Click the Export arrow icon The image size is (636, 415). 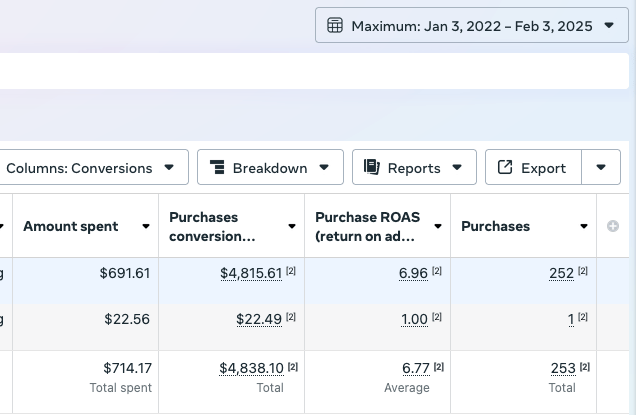point(505,168)
